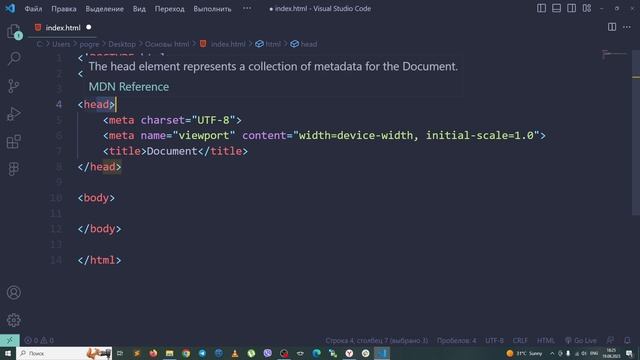
Task: Click the title Document text
Action: [172, 151]
